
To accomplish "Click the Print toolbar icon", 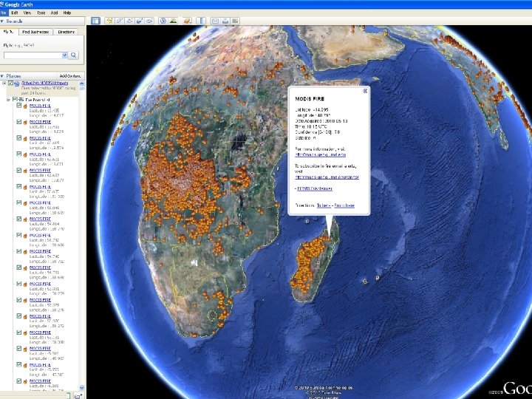I will [x=225, y=21].
